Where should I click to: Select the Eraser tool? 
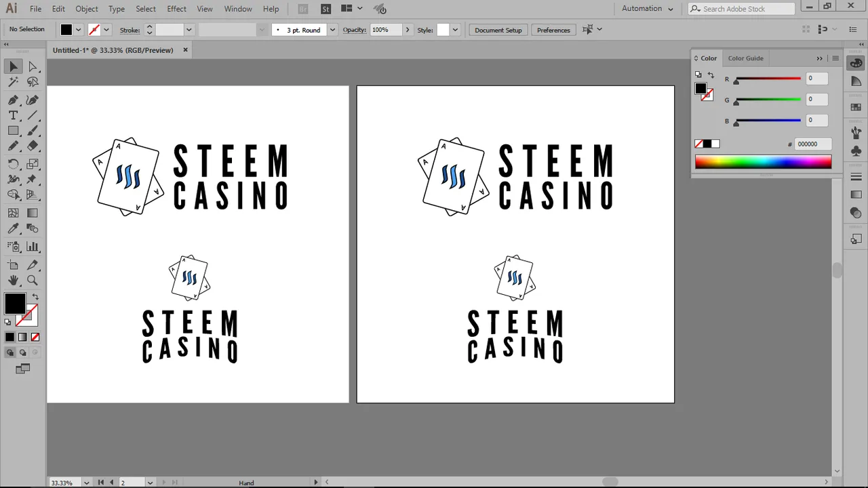pyautogui.click(x=33, y=146)
